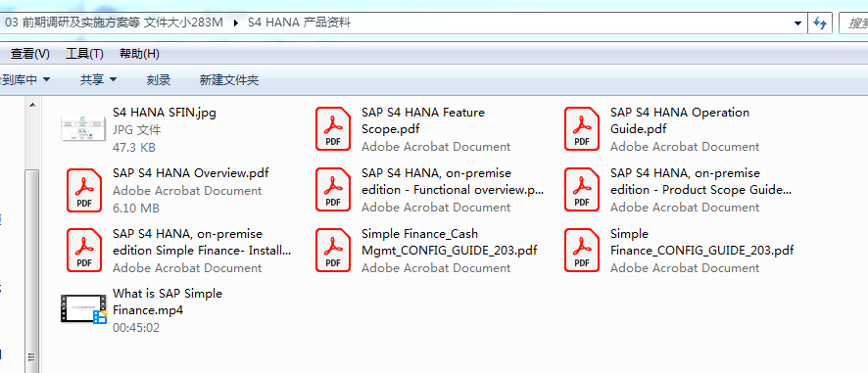This screenshot has height=373, width=868.
Task: Select file name on-premise edition Simple Finance- Install
Action: [202, 242]
